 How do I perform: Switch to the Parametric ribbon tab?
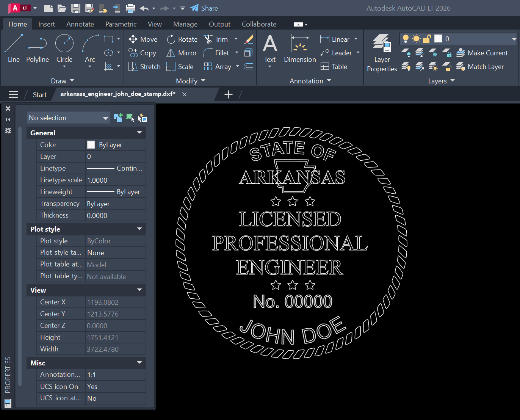click(x=121, y=24)
